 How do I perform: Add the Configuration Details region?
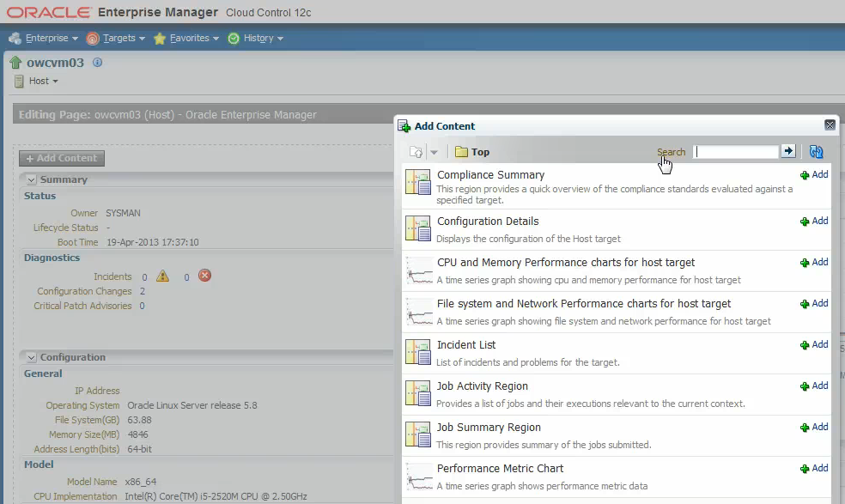(x=814, y=221)
